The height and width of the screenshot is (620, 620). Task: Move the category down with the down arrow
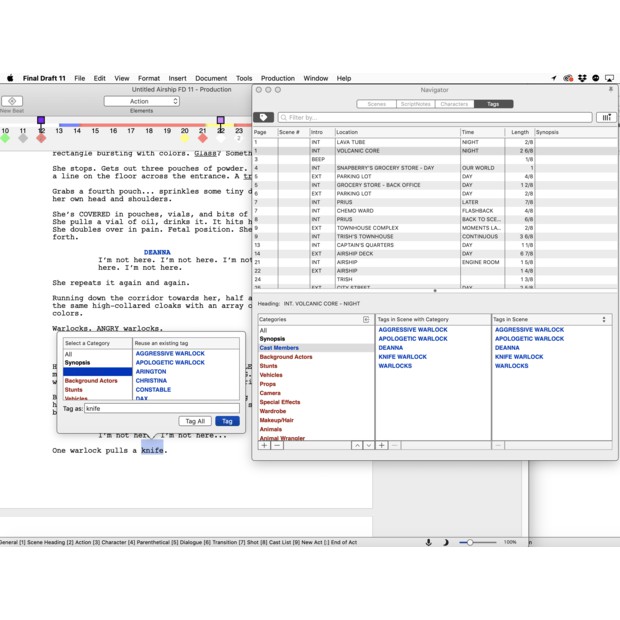pyautogui.click(x=369, y=445)
